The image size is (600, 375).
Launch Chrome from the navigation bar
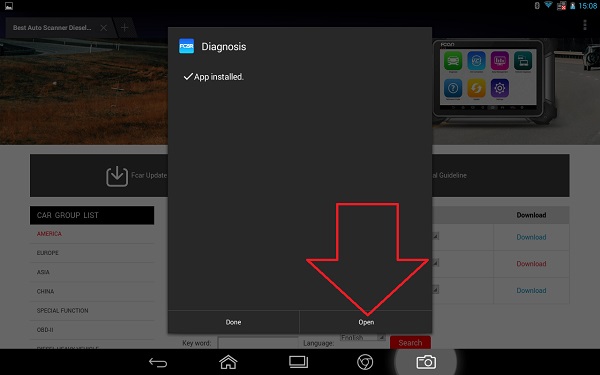point(365,362)
